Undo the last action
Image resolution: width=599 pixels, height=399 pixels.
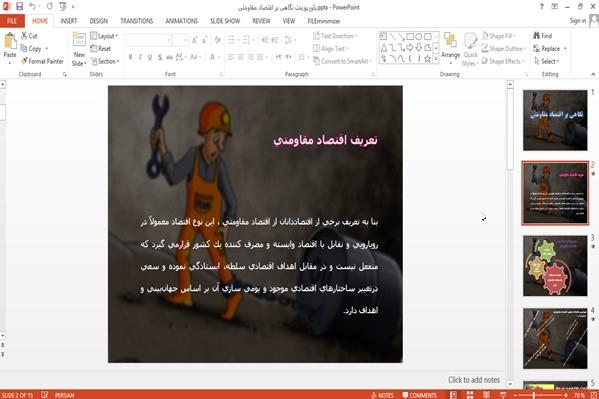(x=32, y=6)
